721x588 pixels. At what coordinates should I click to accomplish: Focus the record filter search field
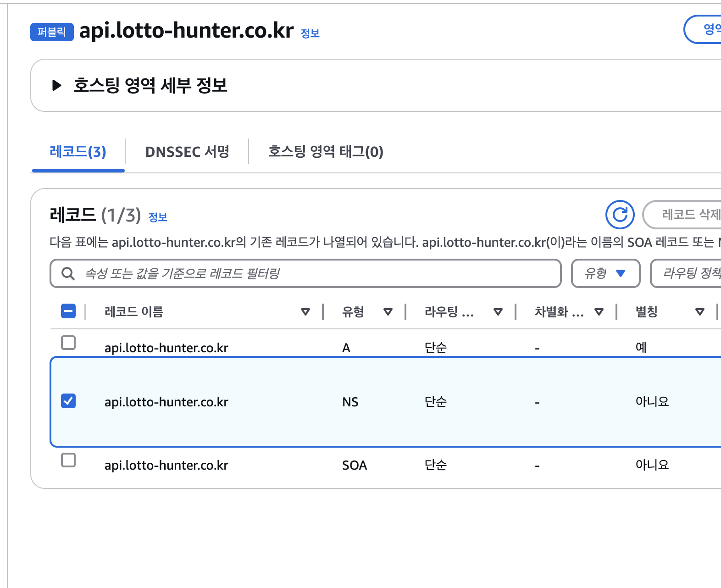pos(305,273)
